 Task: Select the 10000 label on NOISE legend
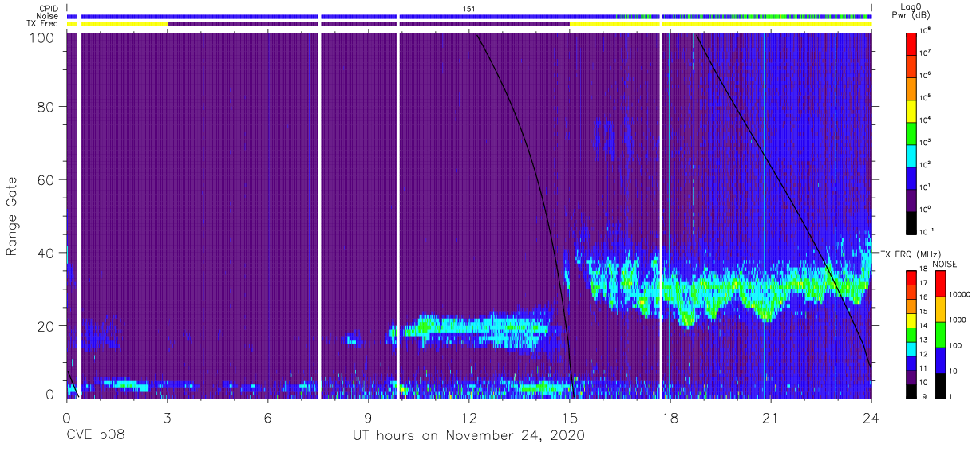pyautogui.click(x=960, y=294)
